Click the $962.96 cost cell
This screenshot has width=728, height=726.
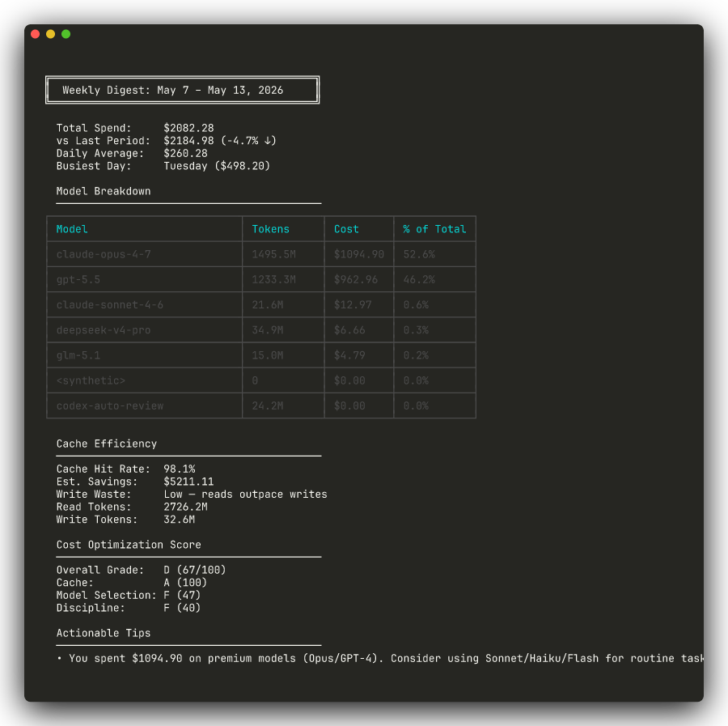(x=356, y=279)
